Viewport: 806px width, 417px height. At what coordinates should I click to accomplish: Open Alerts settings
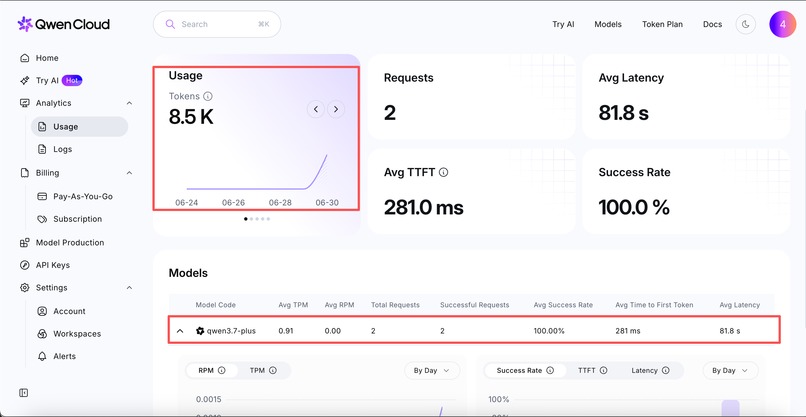(64, 356)
